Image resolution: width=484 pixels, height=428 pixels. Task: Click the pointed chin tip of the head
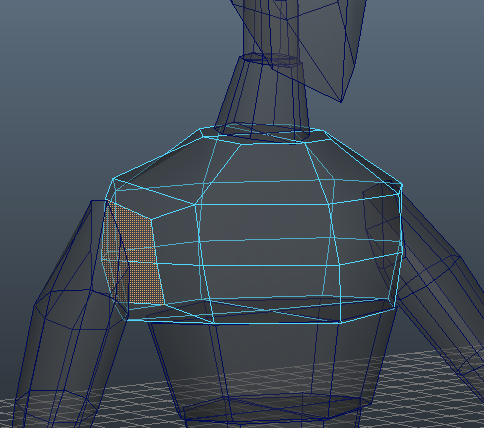[341, 101]
